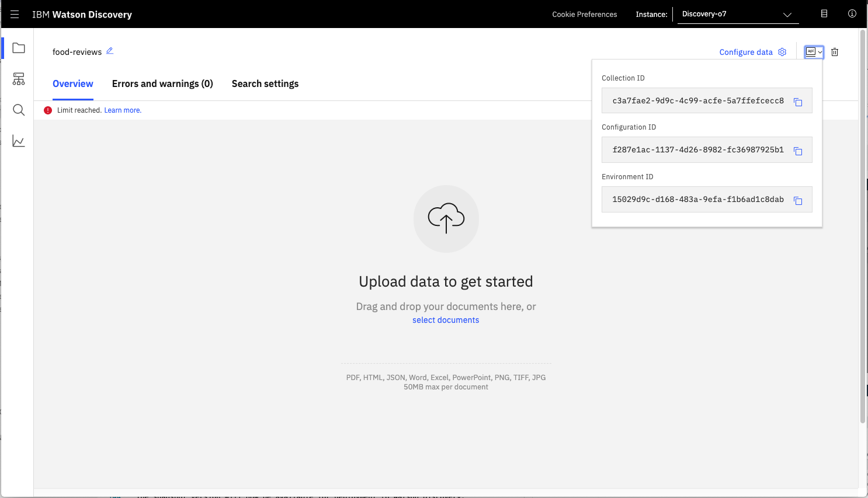Toggle the API information dropdown
The height and width of the screenshot is (498, 868).
[x=814, y=52]
